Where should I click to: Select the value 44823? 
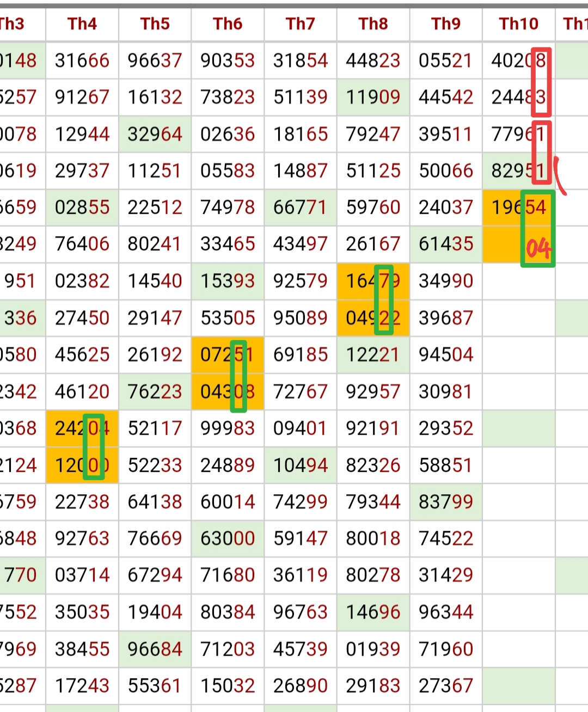coord(373,60)
